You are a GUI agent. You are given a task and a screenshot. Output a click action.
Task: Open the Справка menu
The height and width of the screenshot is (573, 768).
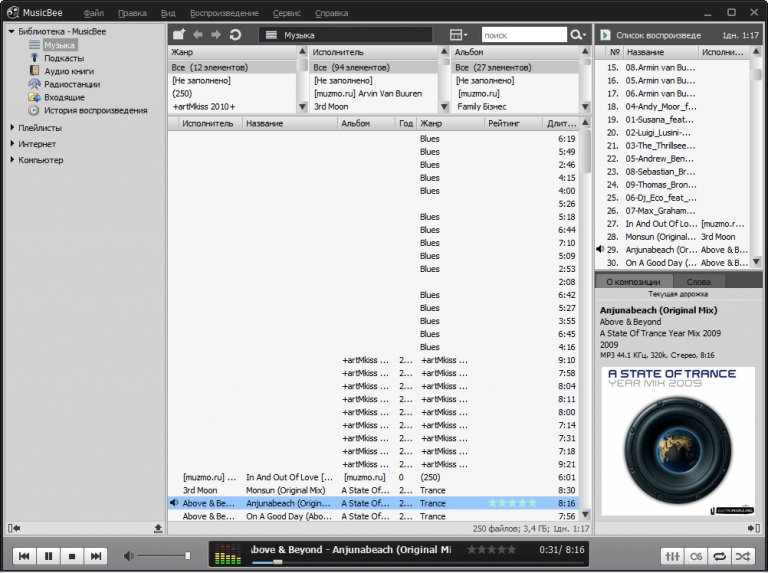click(332, 13)
